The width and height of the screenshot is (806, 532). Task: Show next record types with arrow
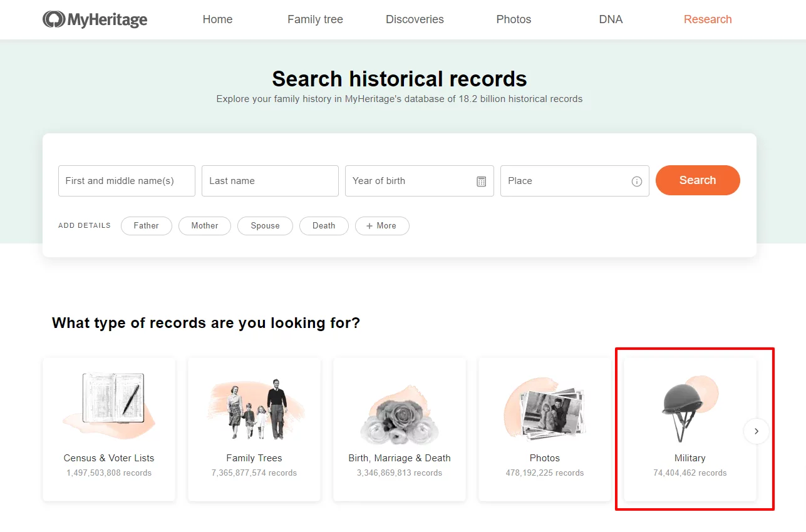click(757, 431)
